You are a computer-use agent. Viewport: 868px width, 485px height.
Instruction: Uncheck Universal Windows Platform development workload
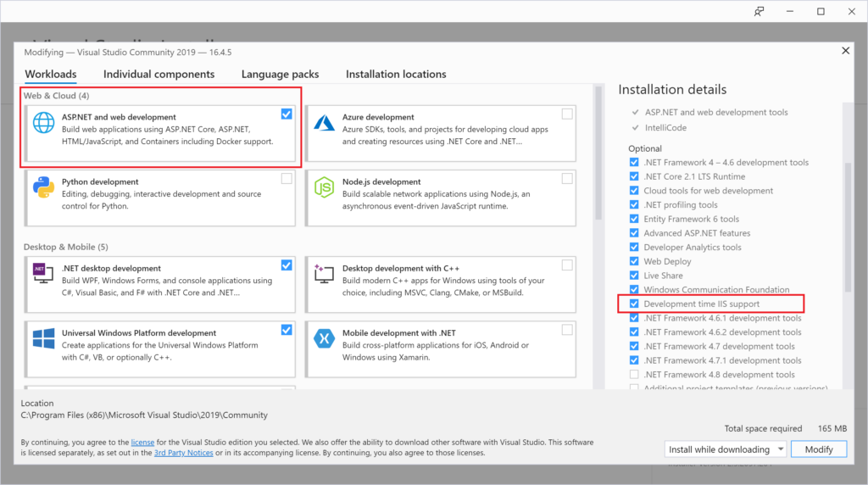click(287, 330)
